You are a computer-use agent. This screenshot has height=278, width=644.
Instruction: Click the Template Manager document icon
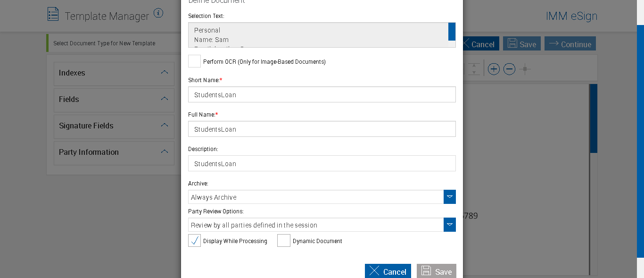[53, 14]
